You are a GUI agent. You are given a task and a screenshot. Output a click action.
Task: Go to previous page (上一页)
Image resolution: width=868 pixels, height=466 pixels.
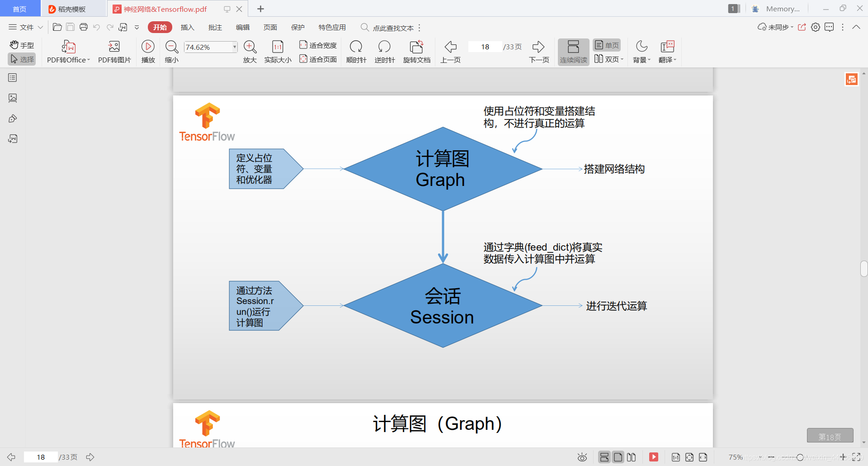(451, 52)
